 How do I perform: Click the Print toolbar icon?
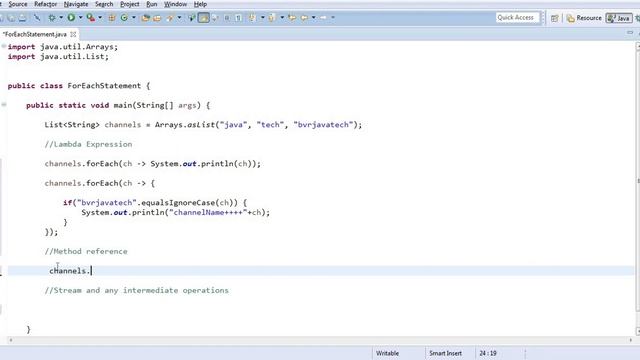point(22,18)
